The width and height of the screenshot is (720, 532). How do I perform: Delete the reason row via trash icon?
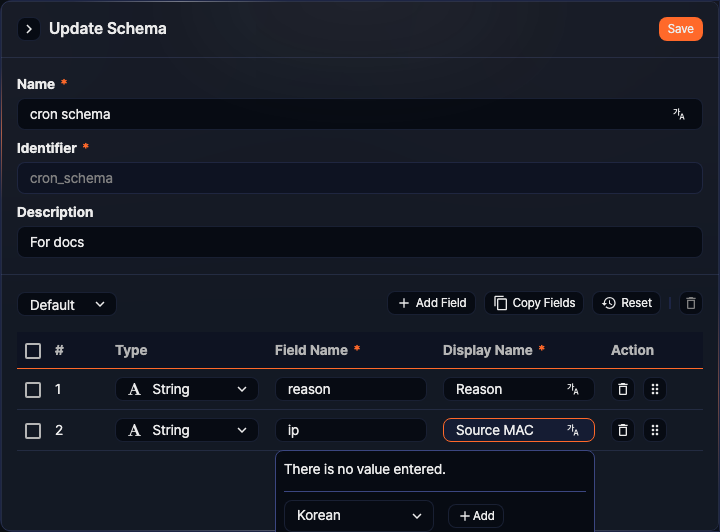[x=623, y=389]
